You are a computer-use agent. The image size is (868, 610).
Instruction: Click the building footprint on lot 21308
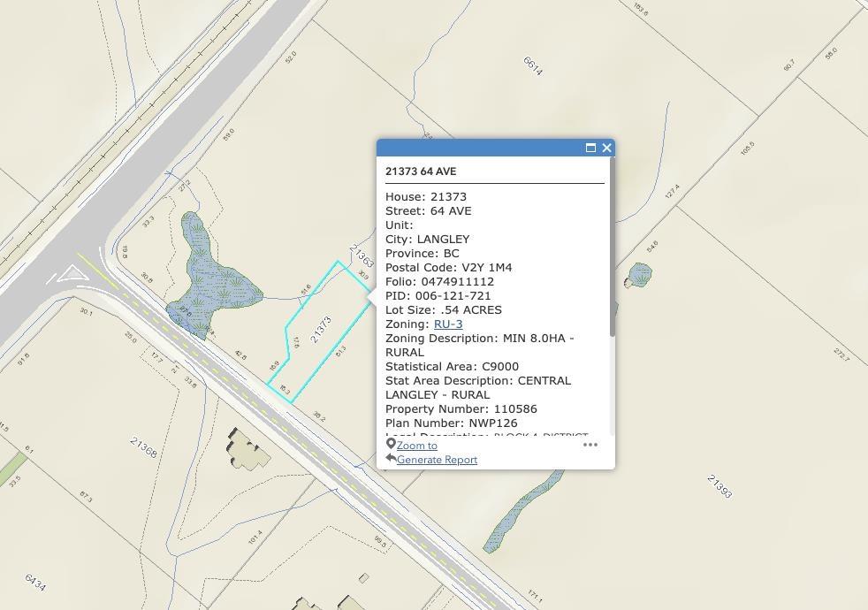coord(247,449)
